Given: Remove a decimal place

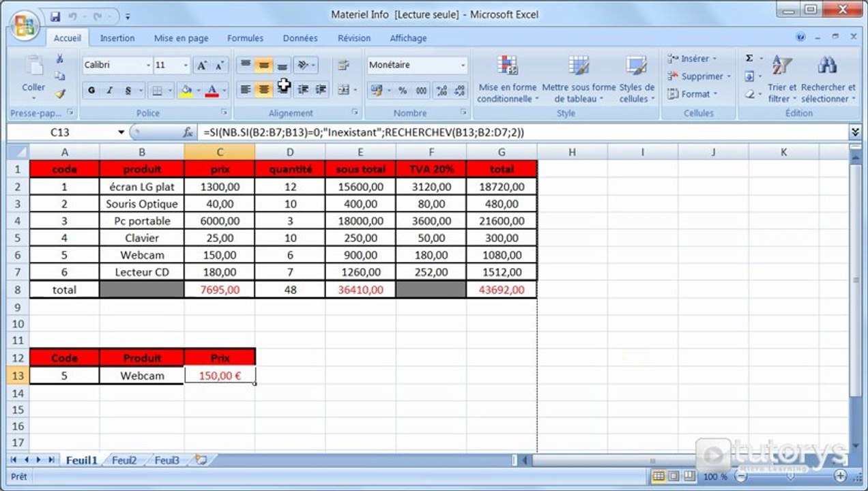Looking at the screenshot, I should [459, 90].
